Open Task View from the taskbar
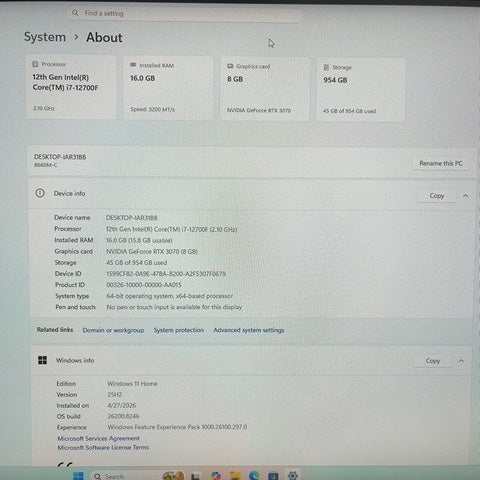The height and width of the screenshot is (480, 480). pyautogui.click(x=196, y=476)
